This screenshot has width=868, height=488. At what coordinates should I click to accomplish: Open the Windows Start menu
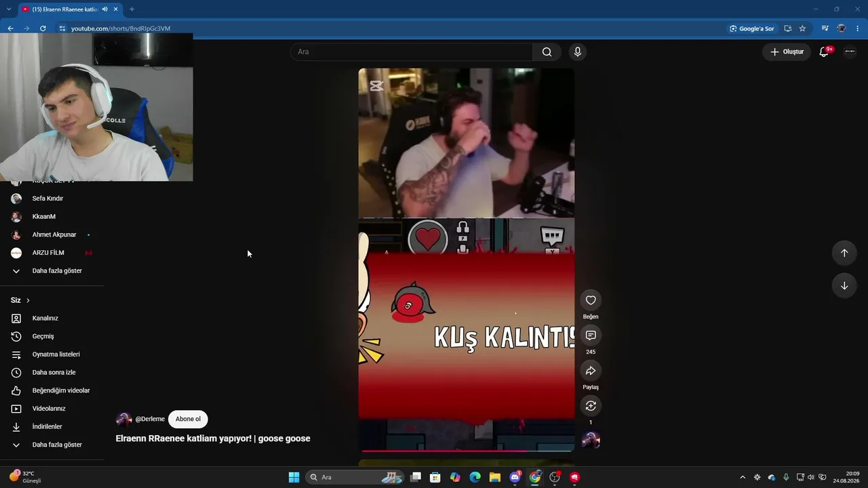tap(294, 477)
